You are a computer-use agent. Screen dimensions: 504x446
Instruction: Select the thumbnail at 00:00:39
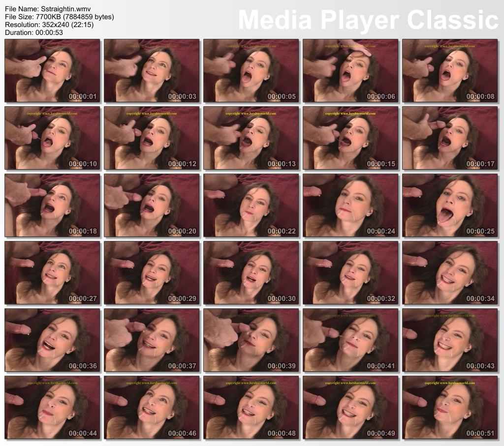point(251,340)
